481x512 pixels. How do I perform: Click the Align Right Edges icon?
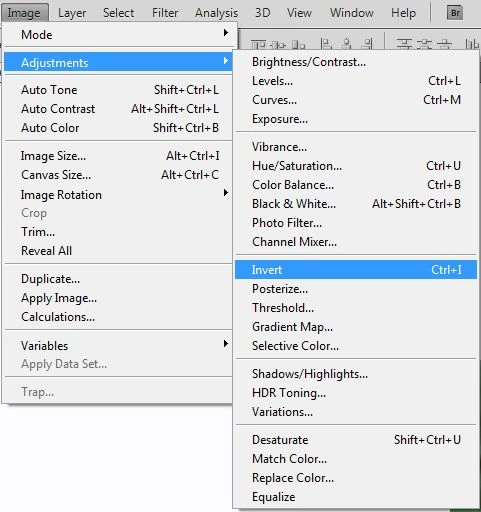coord(367,44)
